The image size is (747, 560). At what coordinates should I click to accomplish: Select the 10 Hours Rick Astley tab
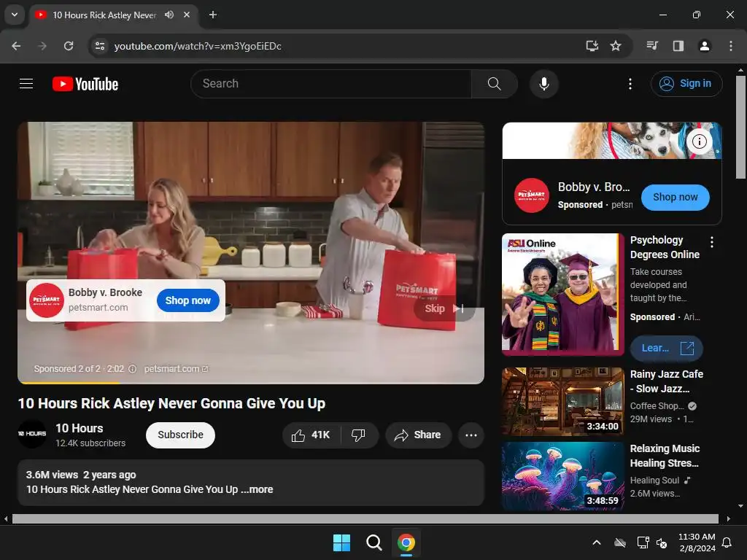pos(104,15)
